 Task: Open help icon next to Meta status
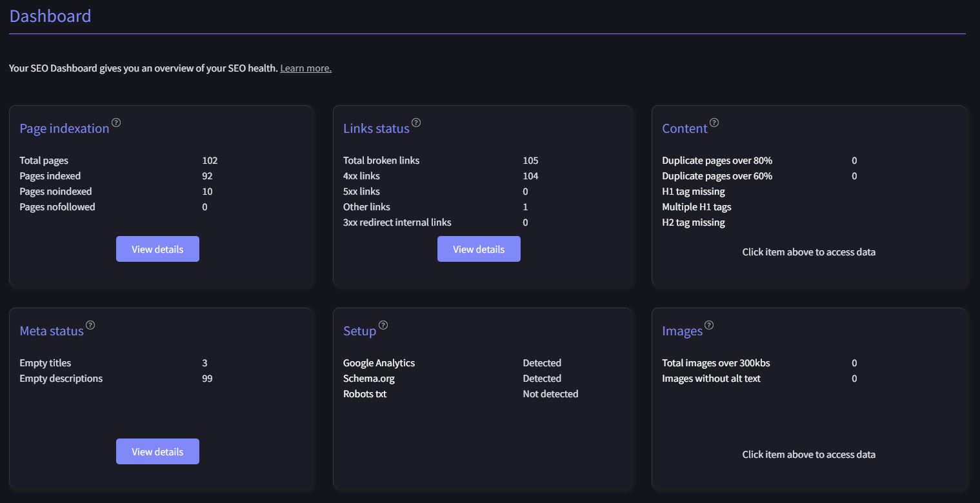(90, 325)
